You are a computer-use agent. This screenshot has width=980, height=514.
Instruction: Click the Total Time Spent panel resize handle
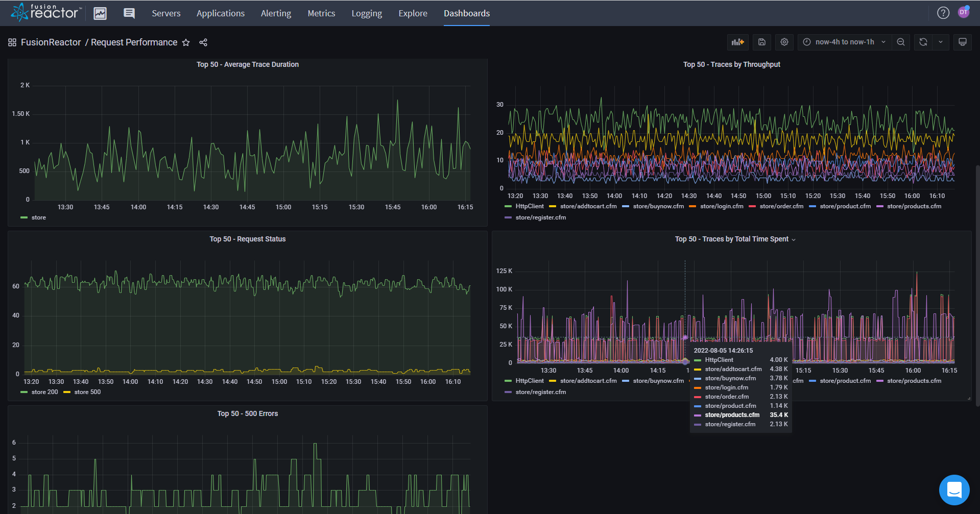point(969,398)
